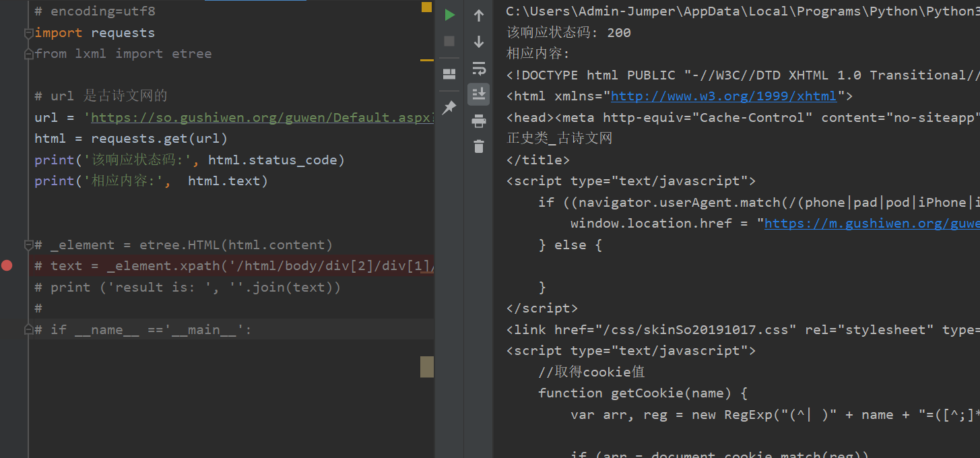Image resolution: width=980 pixels, height=458 pixels.
Task: Remove the red breakpoint on the xpath line
Action: (x=7, y=265)
